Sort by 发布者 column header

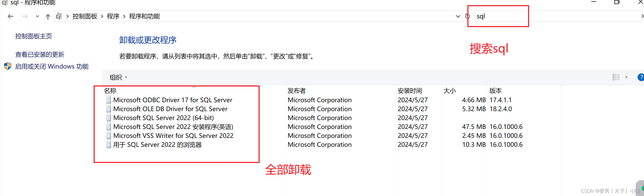click(x=297, y=91)
